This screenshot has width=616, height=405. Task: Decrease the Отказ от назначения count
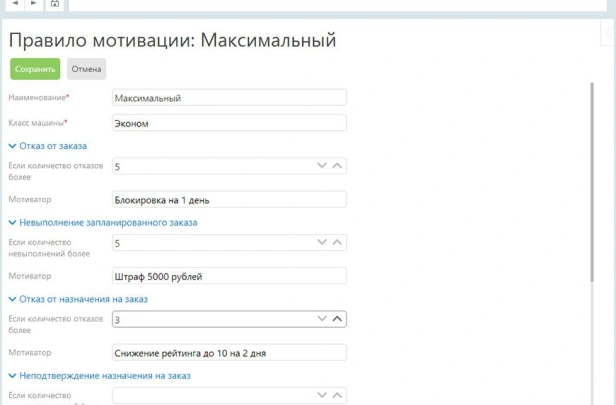click(x=322, y=319)
